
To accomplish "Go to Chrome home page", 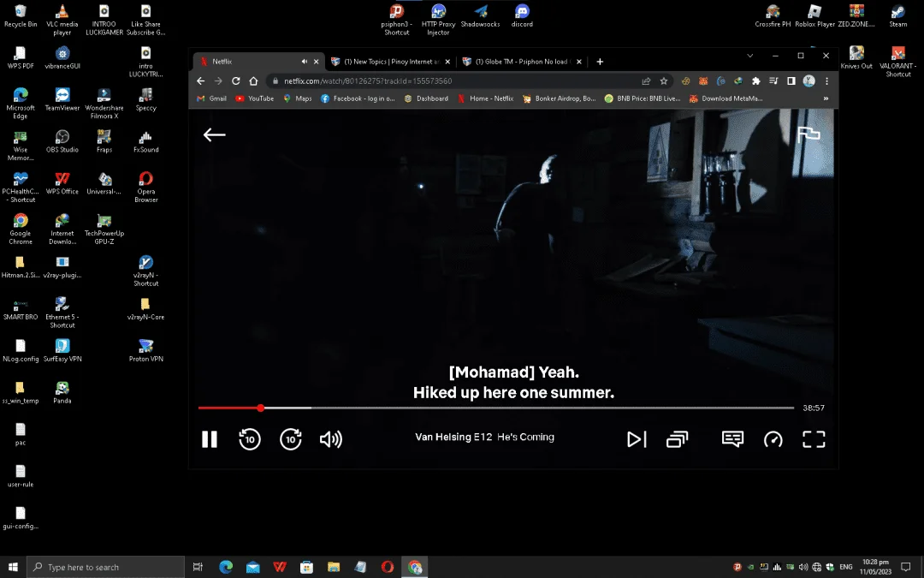I will pos(253,80).
